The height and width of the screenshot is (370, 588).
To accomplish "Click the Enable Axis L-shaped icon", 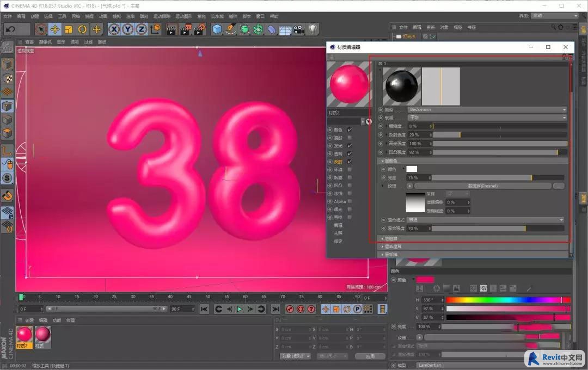I will (x=7, y=151).
